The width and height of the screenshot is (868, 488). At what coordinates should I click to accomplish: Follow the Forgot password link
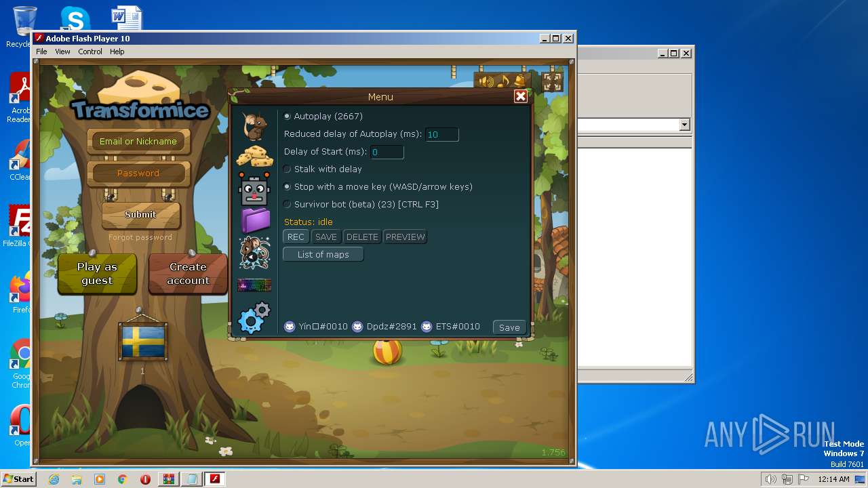point(140,238)
